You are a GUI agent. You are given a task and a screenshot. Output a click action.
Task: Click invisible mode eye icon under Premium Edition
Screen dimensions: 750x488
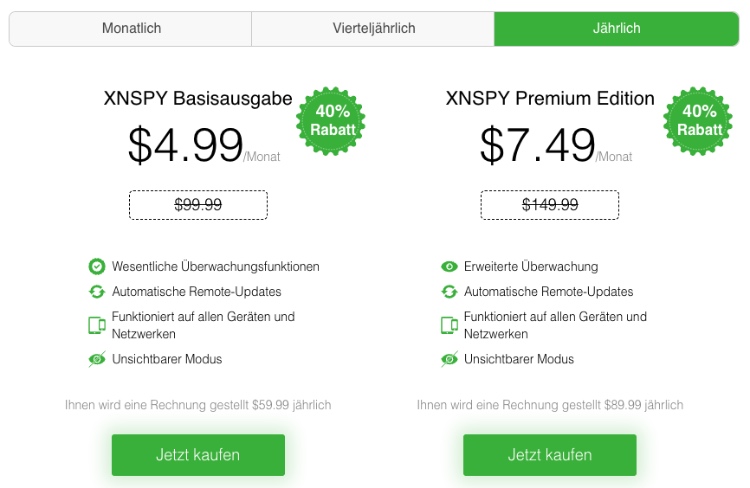(x=449, y=359)
